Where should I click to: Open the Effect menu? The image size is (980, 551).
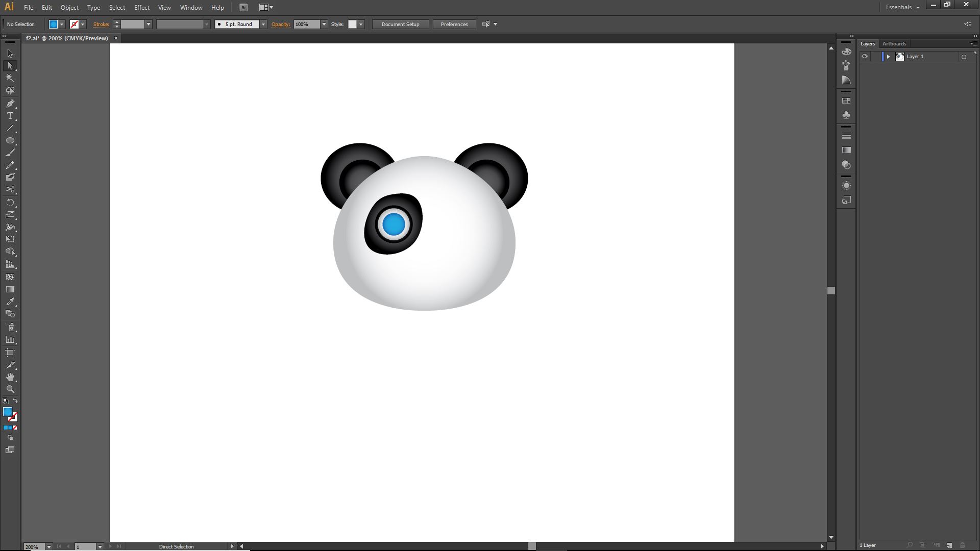[141, 8]
